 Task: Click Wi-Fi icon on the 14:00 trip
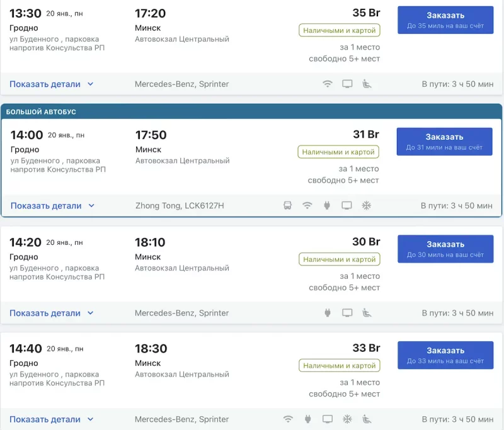coord(307,205)
